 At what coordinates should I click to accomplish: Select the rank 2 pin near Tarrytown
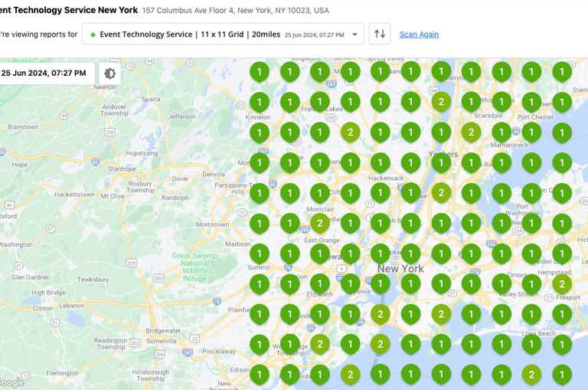click(441, 102)
